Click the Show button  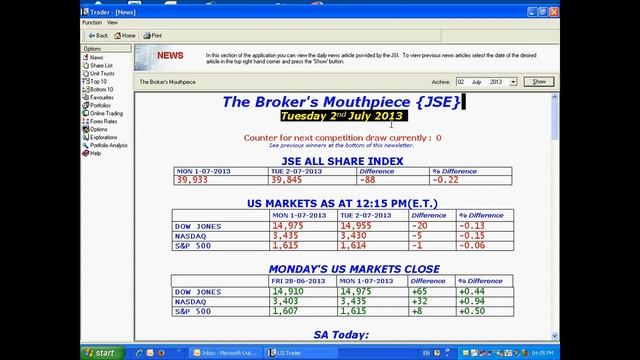[539, 82]
